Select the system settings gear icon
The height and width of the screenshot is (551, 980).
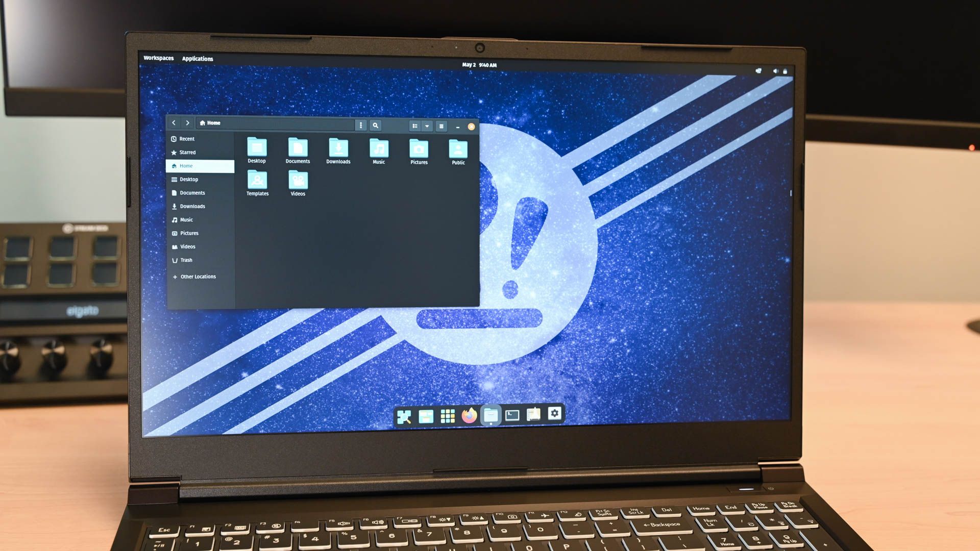[555, 414]
